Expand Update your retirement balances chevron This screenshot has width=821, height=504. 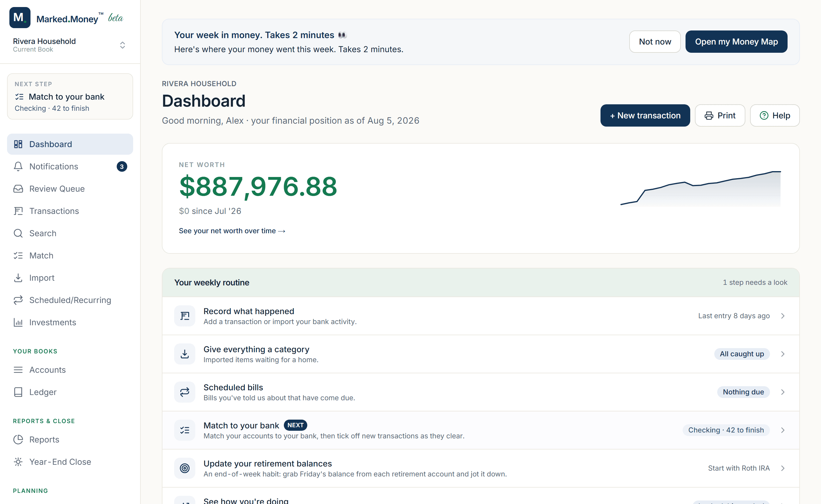[x=782, y=468]
